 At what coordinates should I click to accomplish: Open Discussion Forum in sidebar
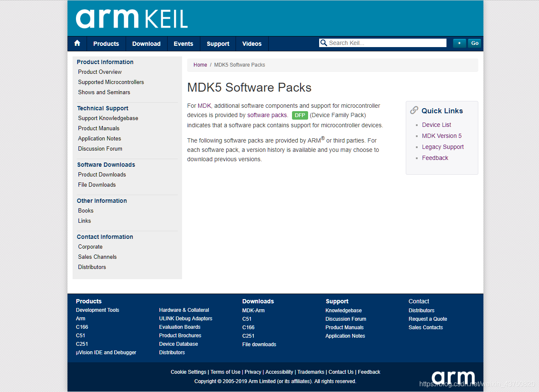pos(100,148)
